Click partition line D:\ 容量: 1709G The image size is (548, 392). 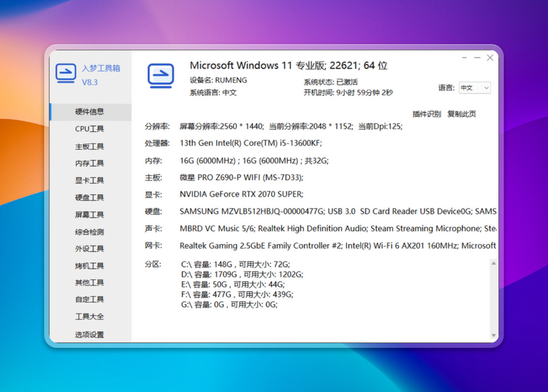pos(242,275)
